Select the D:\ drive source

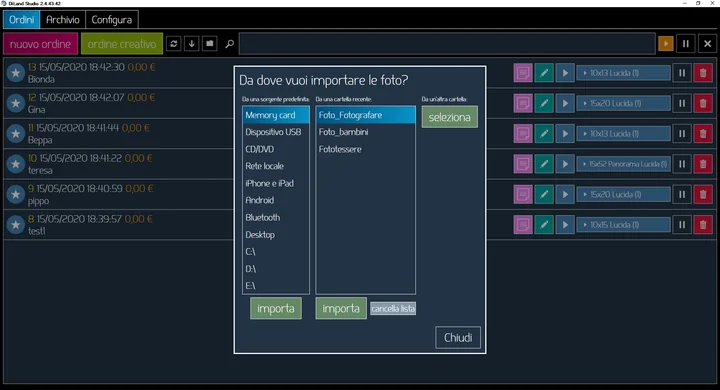coord(276,269)
